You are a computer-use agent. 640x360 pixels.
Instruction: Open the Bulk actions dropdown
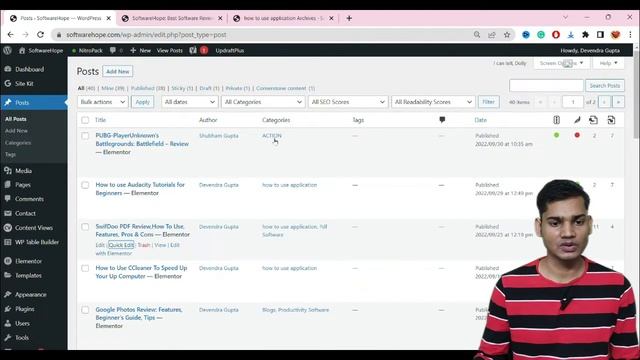point(102,102)
